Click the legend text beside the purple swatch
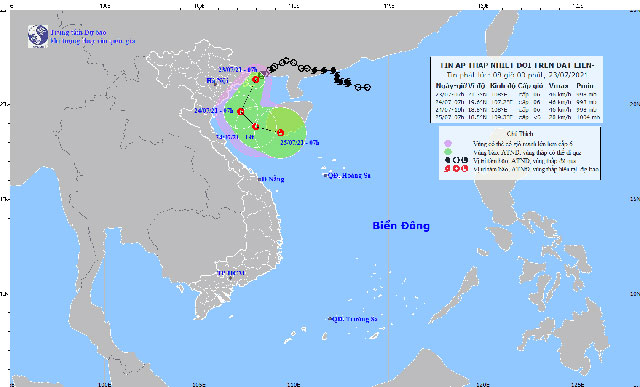This screenshot has width=640, height=387. pyautogui.click(x=523, y=144)
